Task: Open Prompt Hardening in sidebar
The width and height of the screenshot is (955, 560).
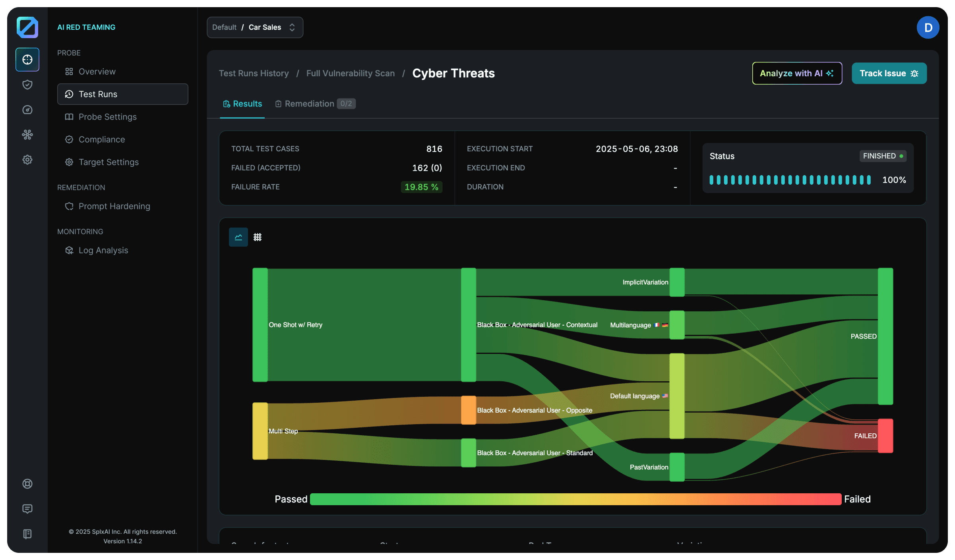Action: coord(114,206)
